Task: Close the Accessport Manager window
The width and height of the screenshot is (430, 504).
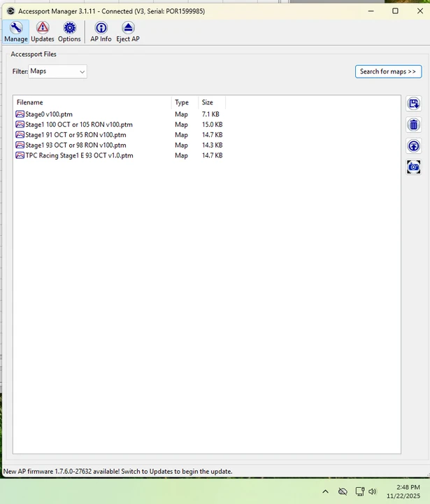Action: click(x=420, y=11)
